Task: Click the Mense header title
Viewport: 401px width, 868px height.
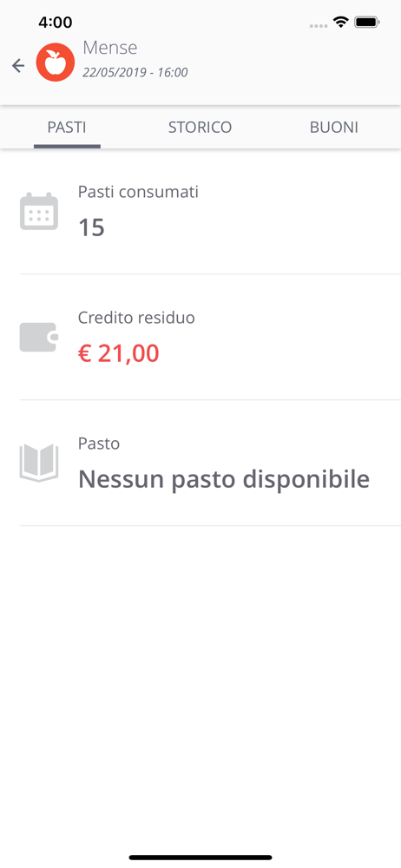Action: tap(110, 48)
